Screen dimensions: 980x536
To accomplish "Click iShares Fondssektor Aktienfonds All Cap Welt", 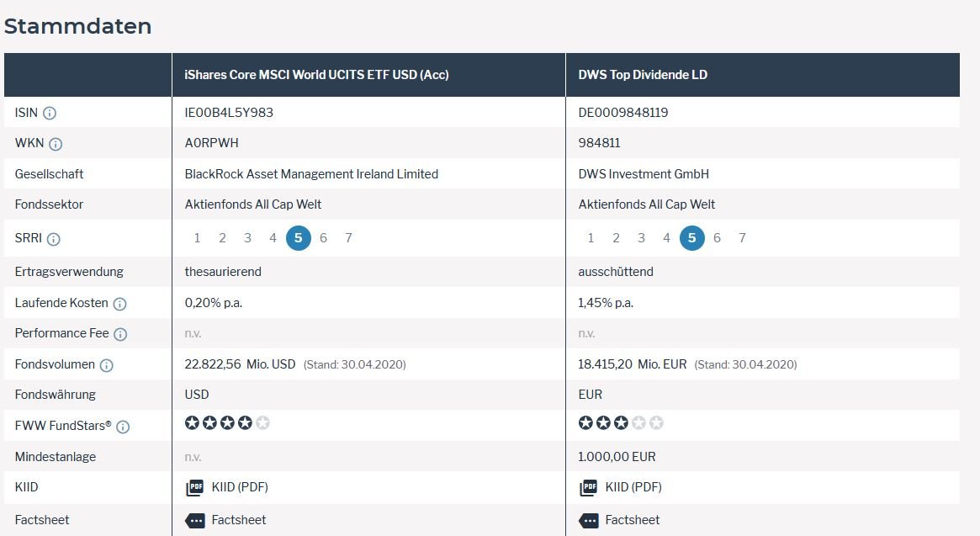I will (253, 204).
